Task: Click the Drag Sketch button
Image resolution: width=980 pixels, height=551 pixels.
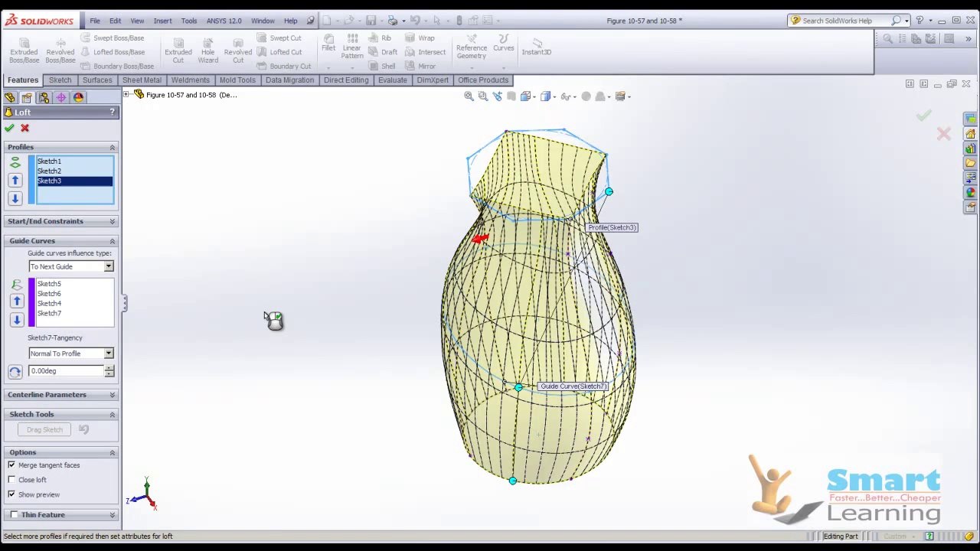Action: [x=44, y=430]
